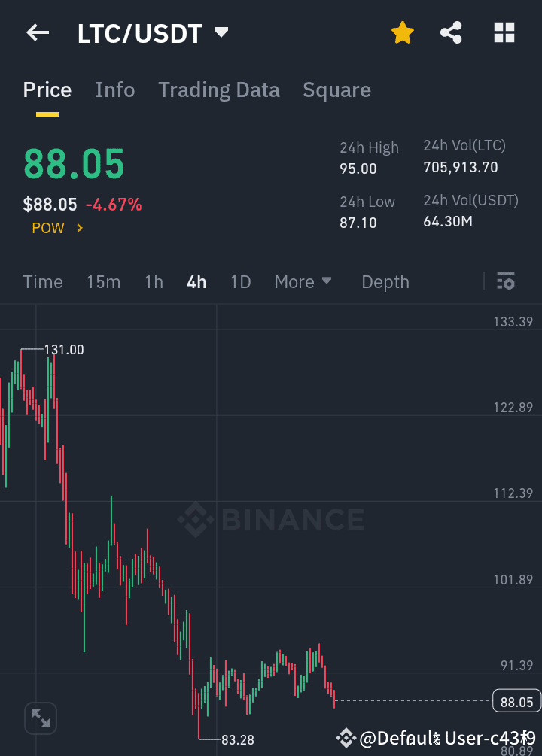Open the Square tab
Image resolution: width=542 pixels, height=756 pixels.
point(336,90)
